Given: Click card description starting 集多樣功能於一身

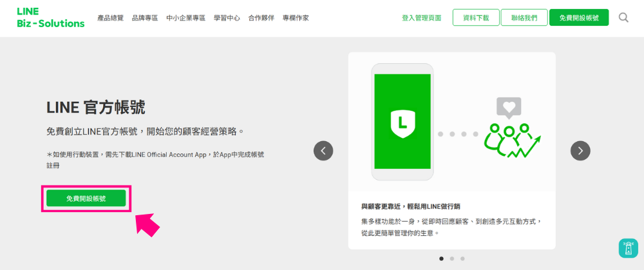Looking at the screenshot, I should [x=452, y=227].
